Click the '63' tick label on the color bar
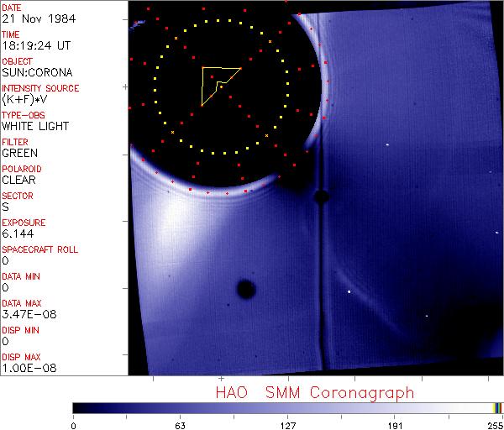 tap(180, 424)
